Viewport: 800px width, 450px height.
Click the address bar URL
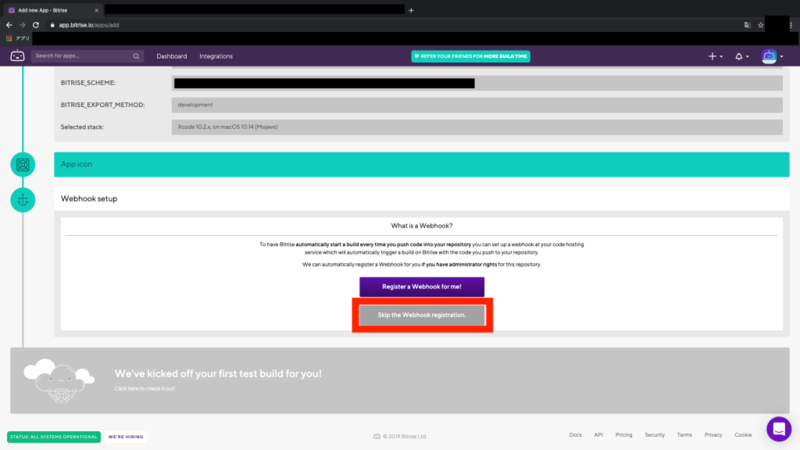tap(89, 25)
